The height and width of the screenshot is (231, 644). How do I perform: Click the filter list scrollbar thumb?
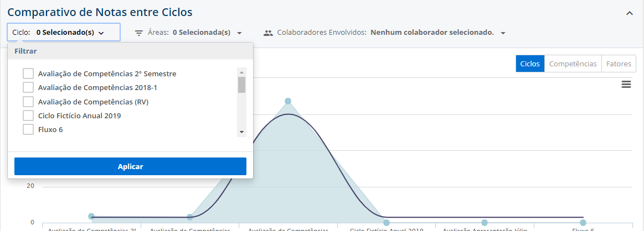point(241,85)
